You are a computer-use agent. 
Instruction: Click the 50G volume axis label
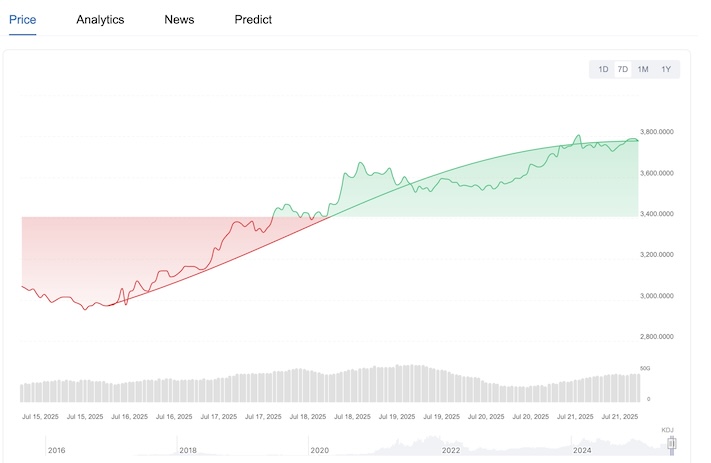coord(645,369)
